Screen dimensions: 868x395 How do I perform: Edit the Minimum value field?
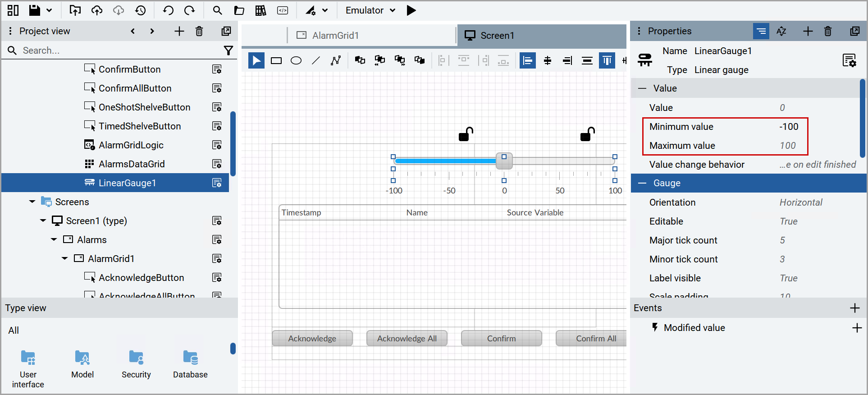coord(789,127)
